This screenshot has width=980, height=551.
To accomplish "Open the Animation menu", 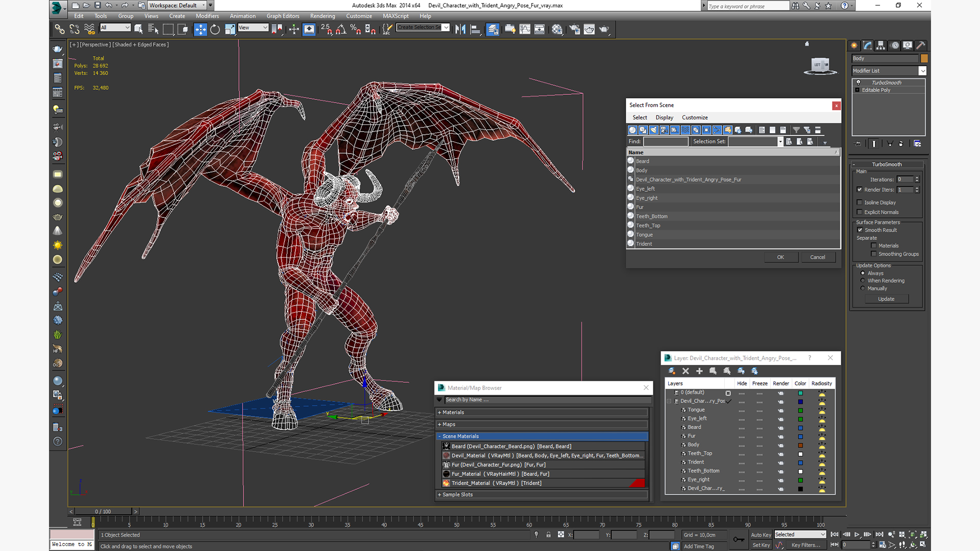I will tap(242, 16).
